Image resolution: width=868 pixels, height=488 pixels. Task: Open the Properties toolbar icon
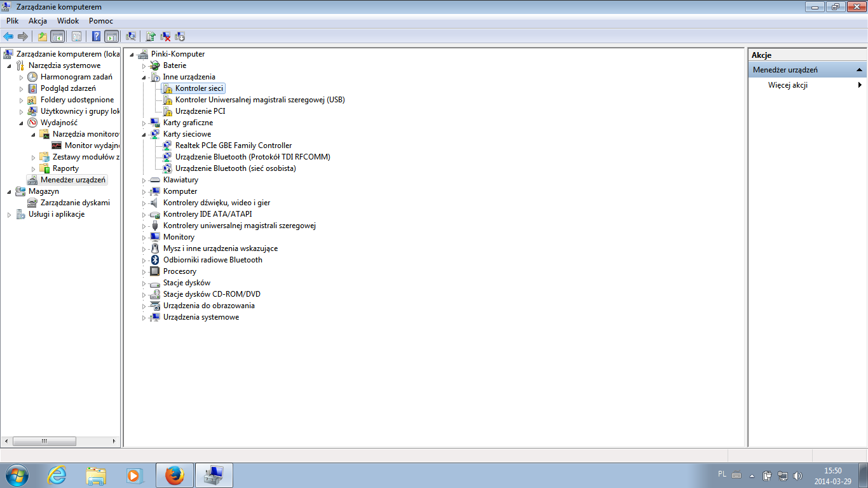76,36
